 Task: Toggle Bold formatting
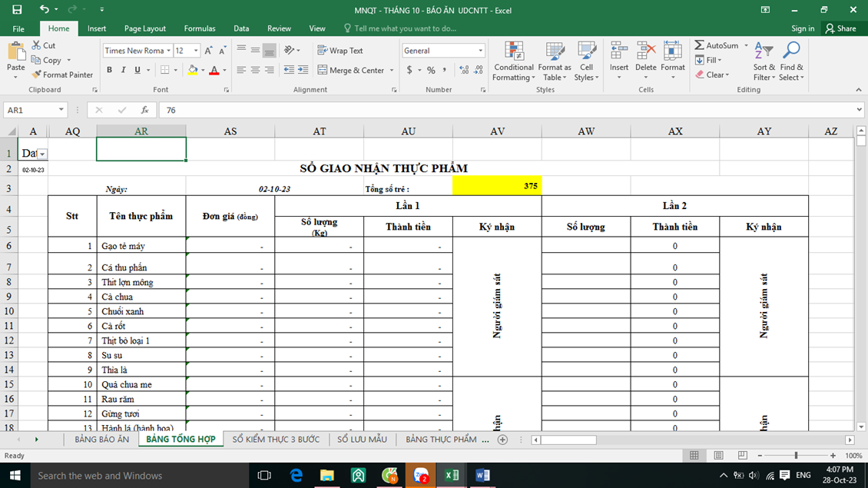[x=109, y=70]
